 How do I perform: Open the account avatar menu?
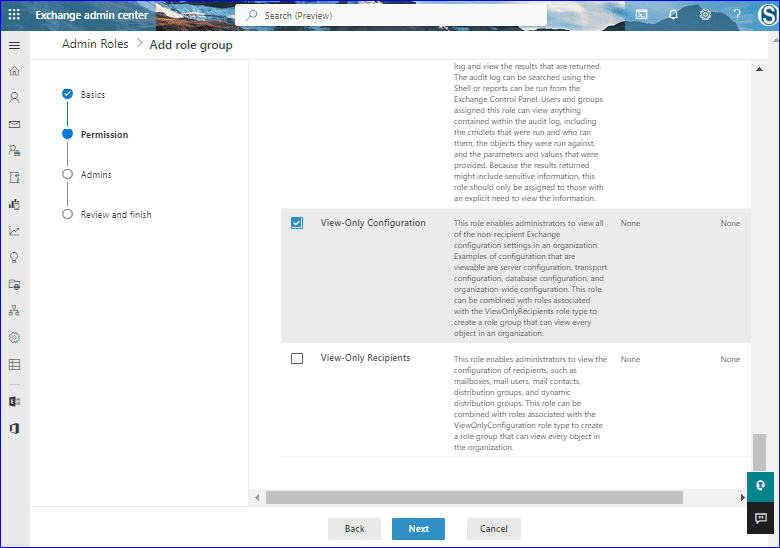(768, 15)
